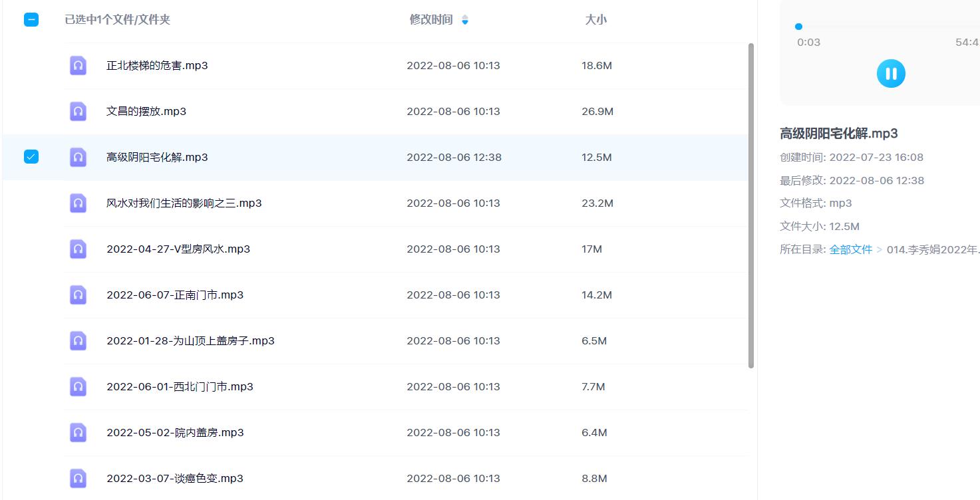Open the 全部文件 directory link
This screenshot has width=980, height=500.
(x=850, y=249)
